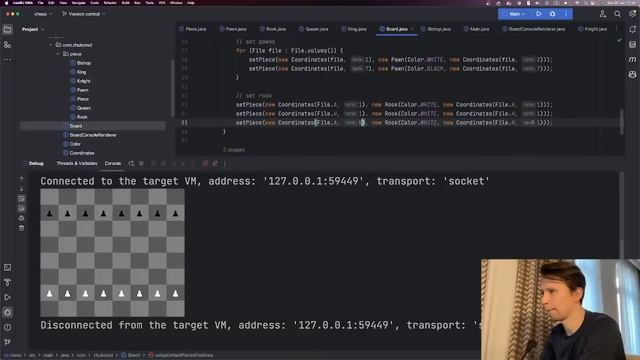
Task: Click the print console output icon
Action: (22, 218)
